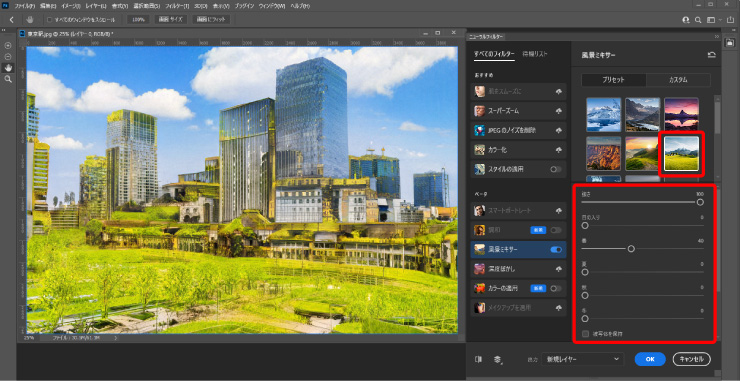
Task: Download the スマートポートレート filter via cloud icon
Action: [x=559, y=211]
